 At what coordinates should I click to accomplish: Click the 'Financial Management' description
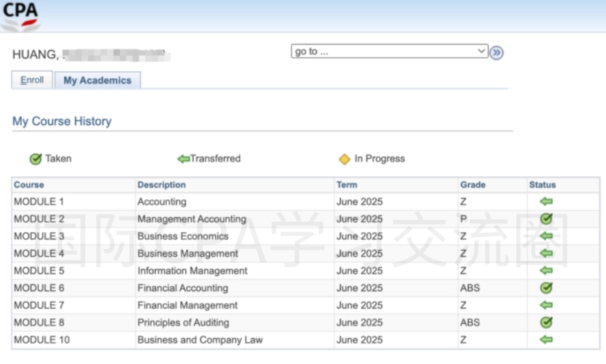[187, 305]
